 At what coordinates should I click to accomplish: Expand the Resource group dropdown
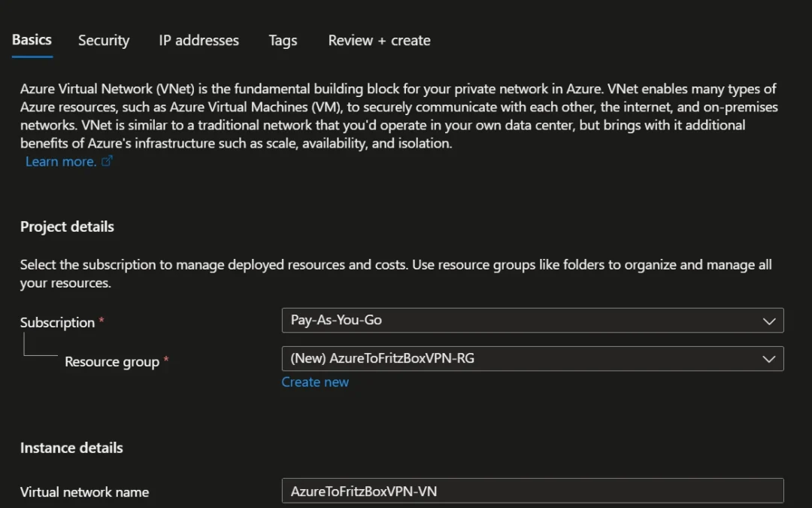coord(532,359)
